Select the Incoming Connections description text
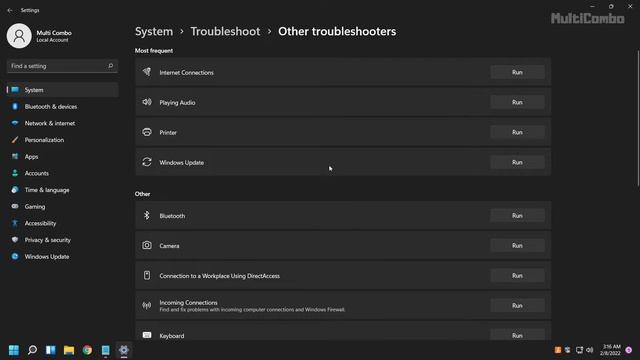640x360 pixels. coord(252,310)
